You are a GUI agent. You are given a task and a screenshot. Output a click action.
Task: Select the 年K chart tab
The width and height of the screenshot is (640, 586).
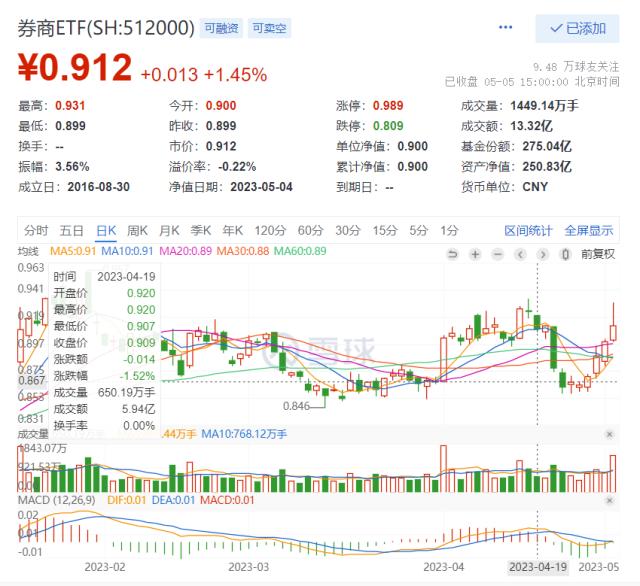click(233, 231)
